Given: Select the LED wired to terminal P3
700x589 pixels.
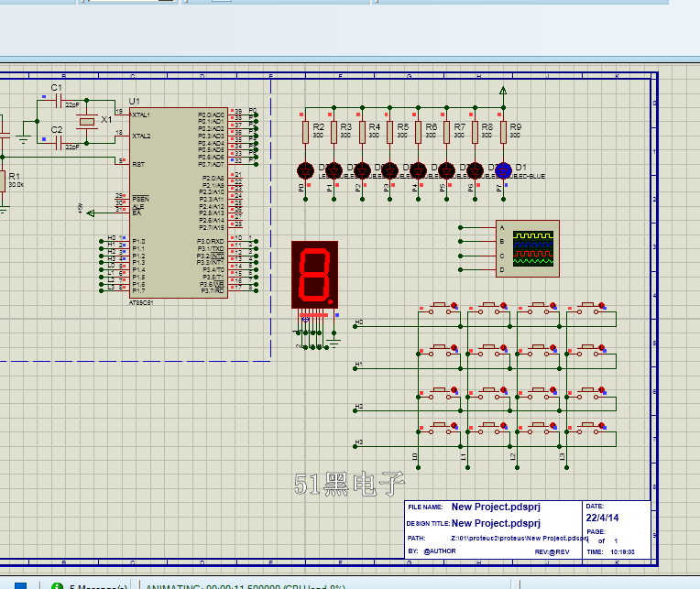Looking at the screenshot, I should (x=389, y=170).
